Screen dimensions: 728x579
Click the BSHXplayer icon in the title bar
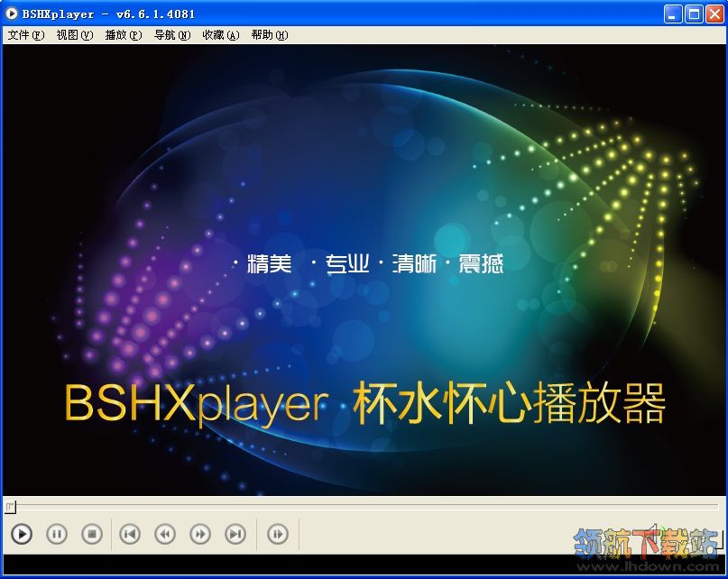[x=12, y=14]
